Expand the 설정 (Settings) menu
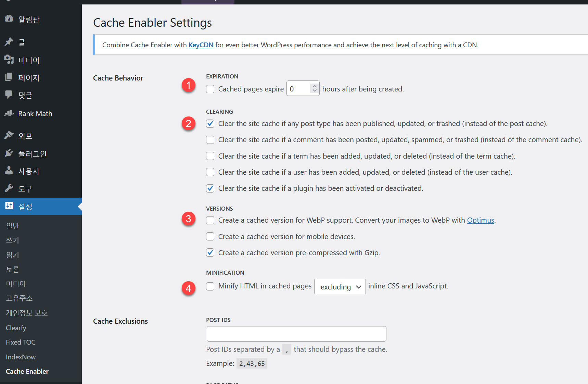588x384 pixels. 25,206
